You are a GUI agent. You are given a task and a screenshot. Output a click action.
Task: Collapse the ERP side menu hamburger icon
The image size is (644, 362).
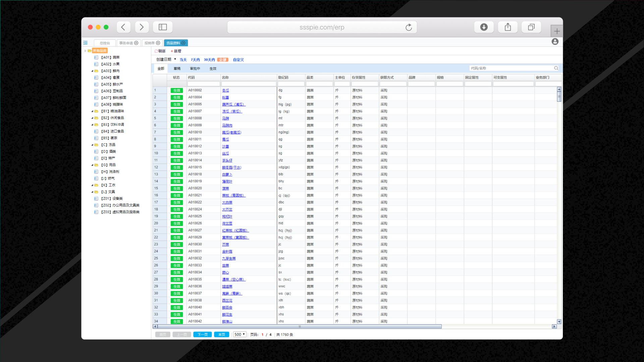point(86,43)
